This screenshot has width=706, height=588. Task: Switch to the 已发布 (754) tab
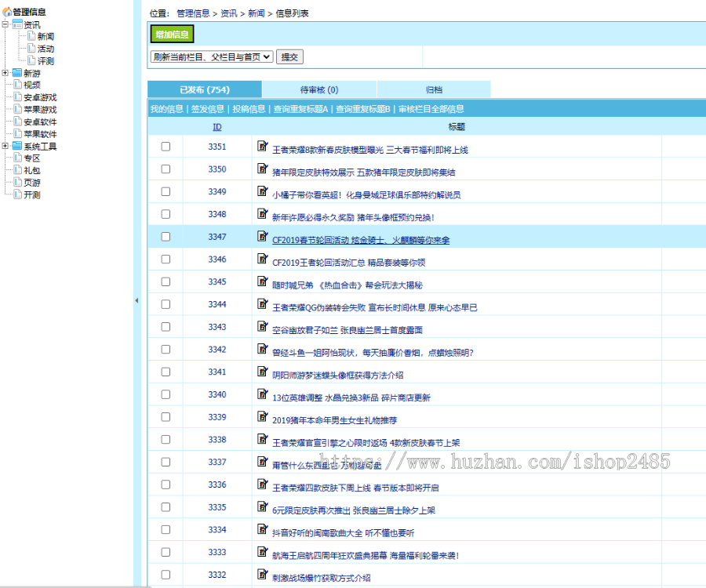point(205,89)
